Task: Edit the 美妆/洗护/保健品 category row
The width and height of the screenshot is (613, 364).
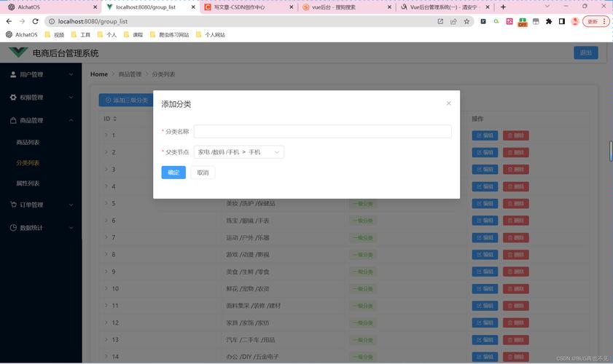Action: (485, 204)
